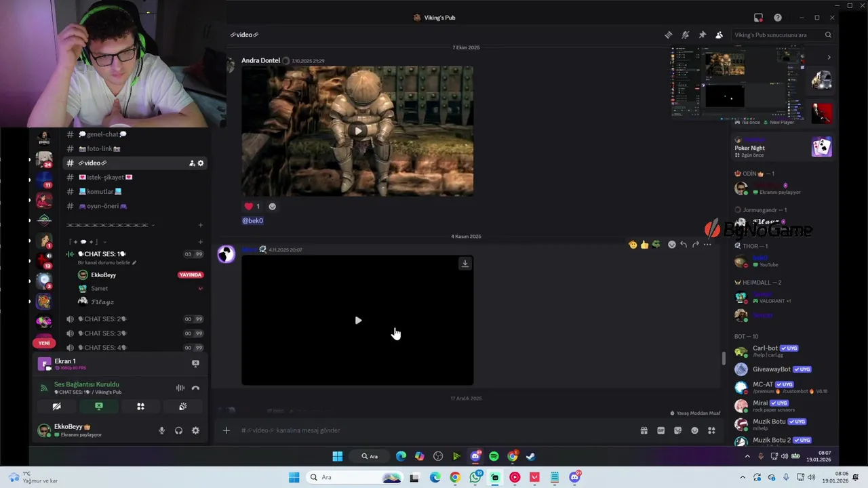Collapse the decorative divider channel category
The image size is (868, 488).
pos(110,225)
